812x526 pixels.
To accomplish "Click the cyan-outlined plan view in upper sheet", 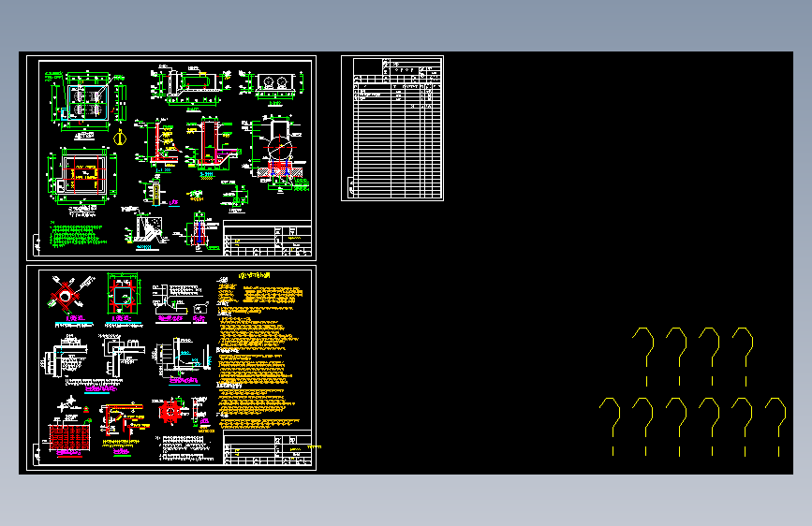I will (x=88, y=103).
